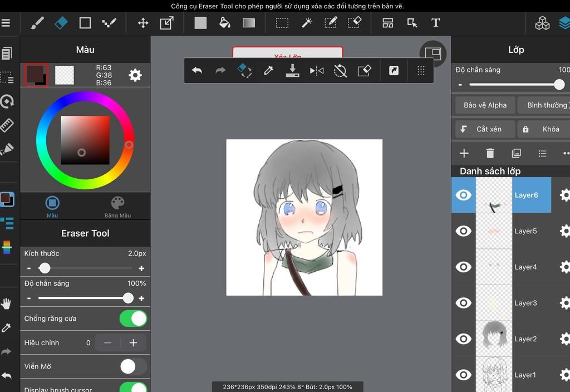Disable the Chống răng cưa switch
This screenshot has height=392, width=570.
pos(133,318)
